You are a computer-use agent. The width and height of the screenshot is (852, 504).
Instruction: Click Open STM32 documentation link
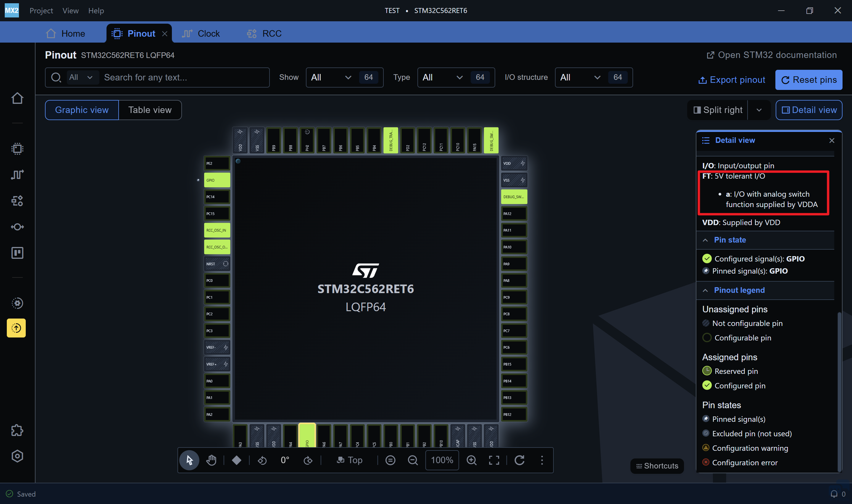point(771,55)
